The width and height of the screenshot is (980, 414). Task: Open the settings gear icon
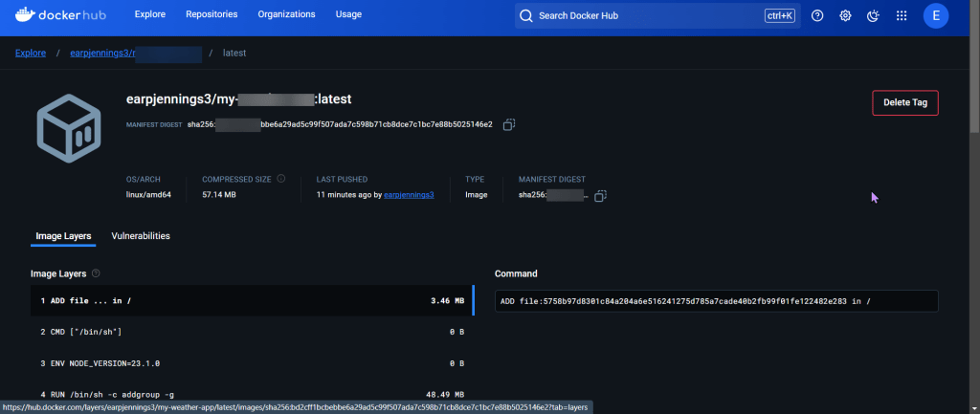pyautogui.click(x=845, y=15)
